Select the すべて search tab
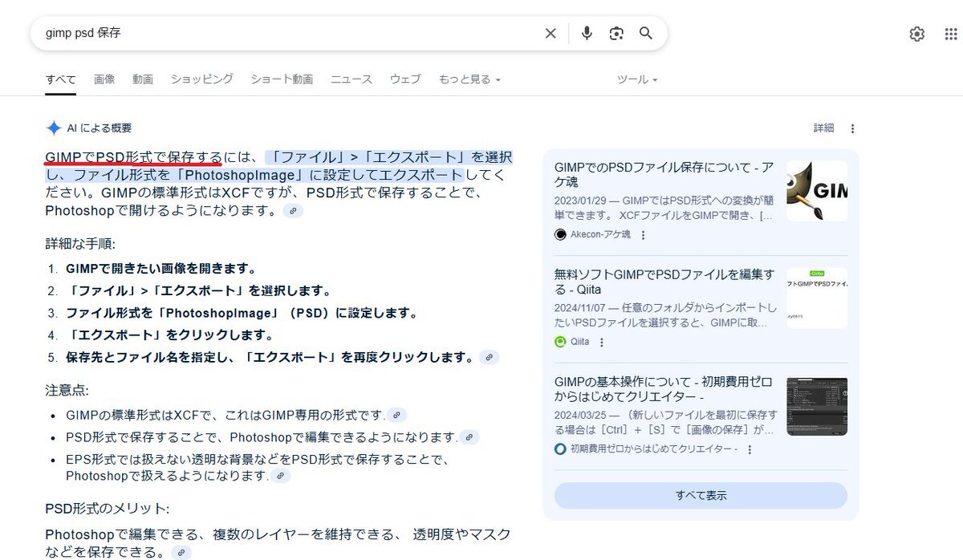This screenshot has height=560, width=963. click(61, 79)
